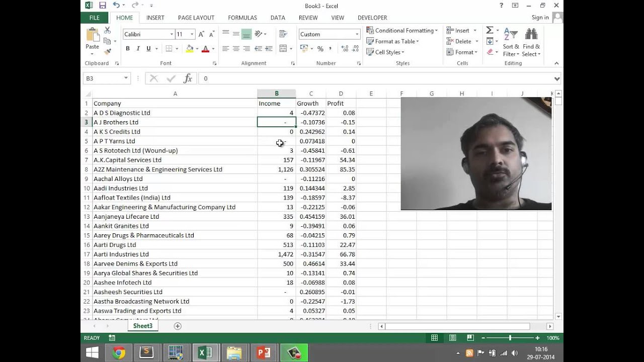Image resolution: width=644 pixels, height=362 pixels.
Task: Pick the yellow Fill Color button
Action: point(190,49)
